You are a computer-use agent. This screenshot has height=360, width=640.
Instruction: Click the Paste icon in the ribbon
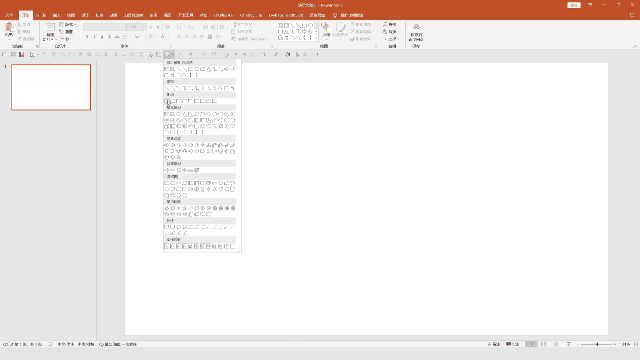coord(9,28)
